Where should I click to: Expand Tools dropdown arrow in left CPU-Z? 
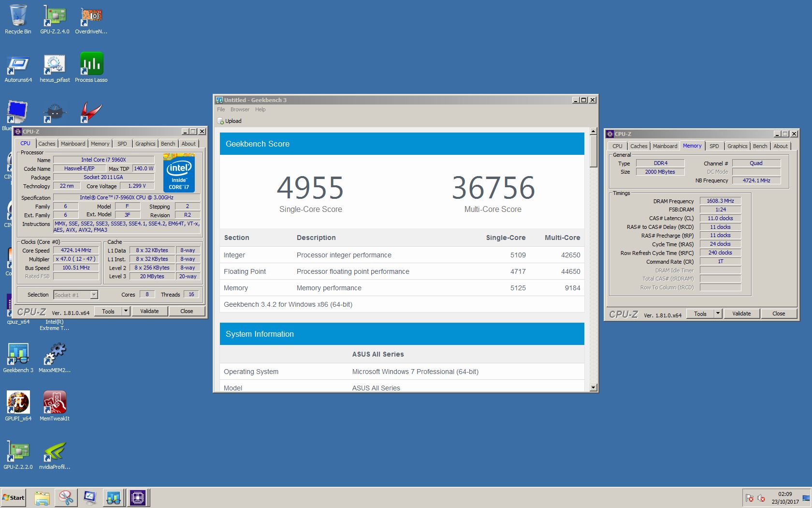tap(126, 311)
